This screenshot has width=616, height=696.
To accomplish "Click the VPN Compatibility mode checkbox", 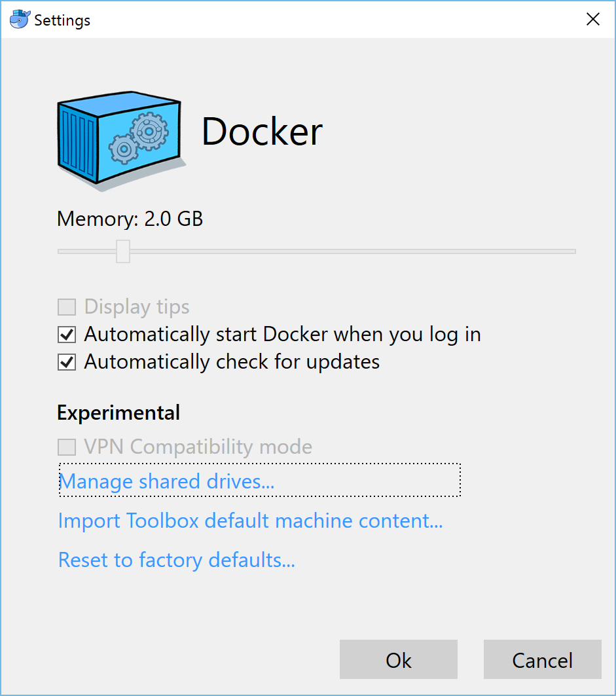I will pyautogui.click(x=66, y=447).
